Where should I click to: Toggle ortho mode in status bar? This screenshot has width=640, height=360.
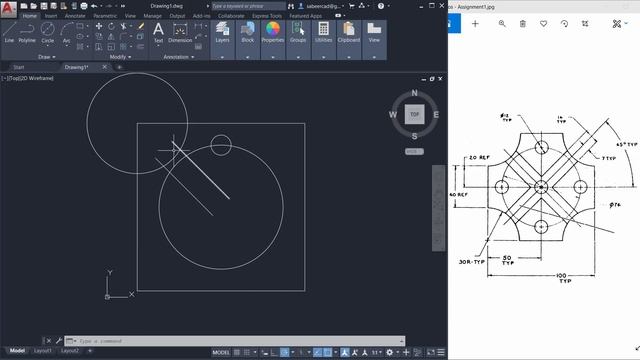coord(274,352)
